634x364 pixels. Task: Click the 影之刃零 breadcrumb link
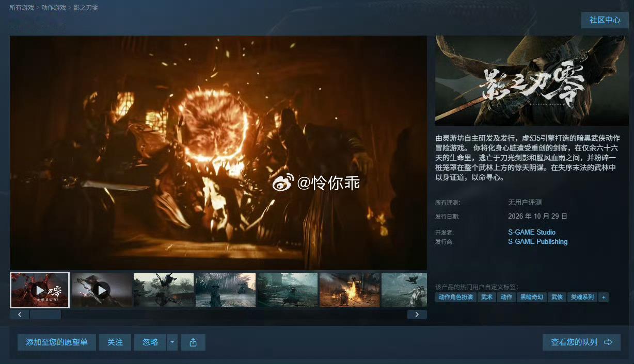click(x=86, y=8)
